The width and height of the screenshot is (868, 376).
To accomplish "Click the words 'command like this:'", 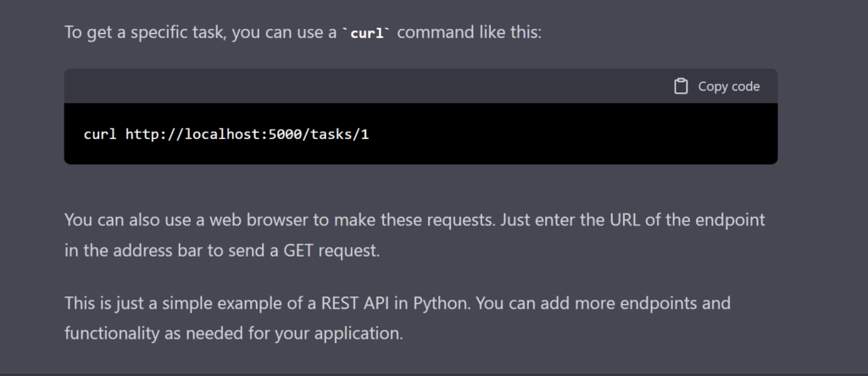I will [470, 32].
